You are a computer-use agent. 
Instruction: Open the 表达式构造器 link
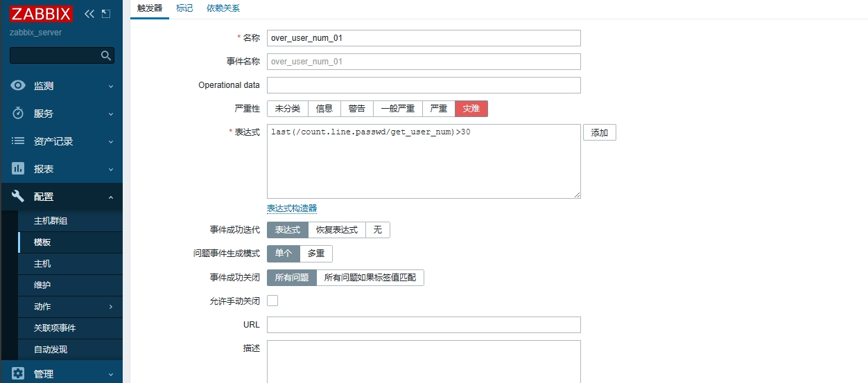tap(292, 208)
